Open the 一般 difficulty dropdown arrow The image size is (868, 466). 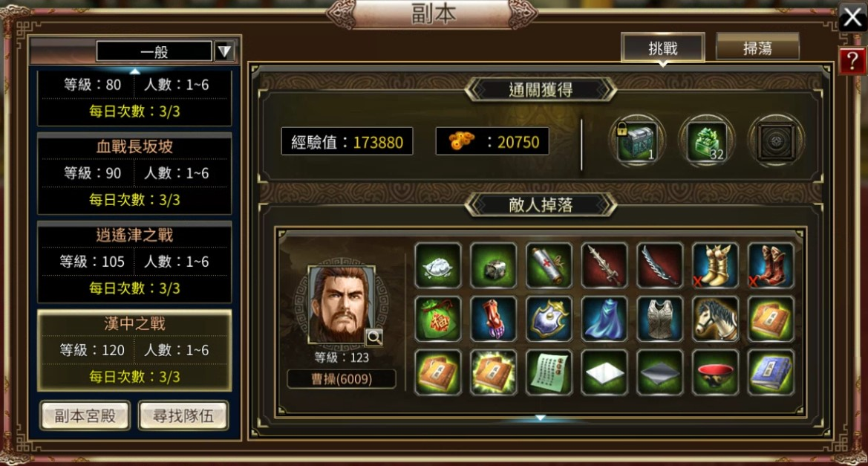coord(224,51)
